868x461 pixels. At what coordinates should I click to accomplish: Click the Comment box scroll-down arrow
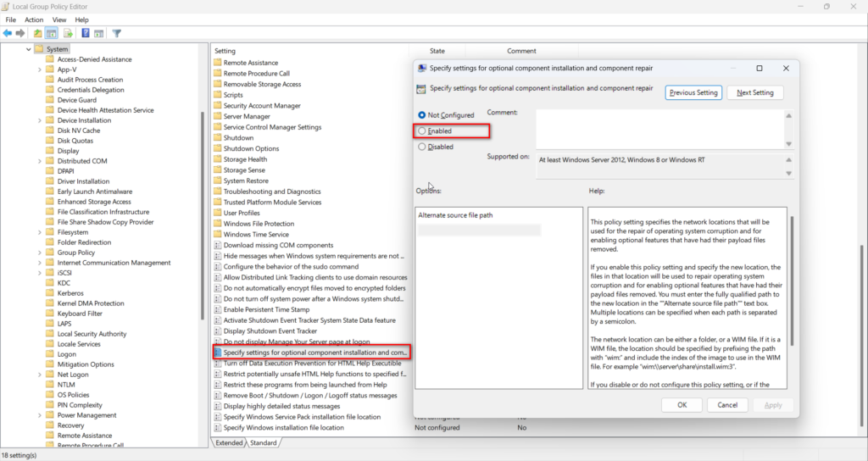789,144
